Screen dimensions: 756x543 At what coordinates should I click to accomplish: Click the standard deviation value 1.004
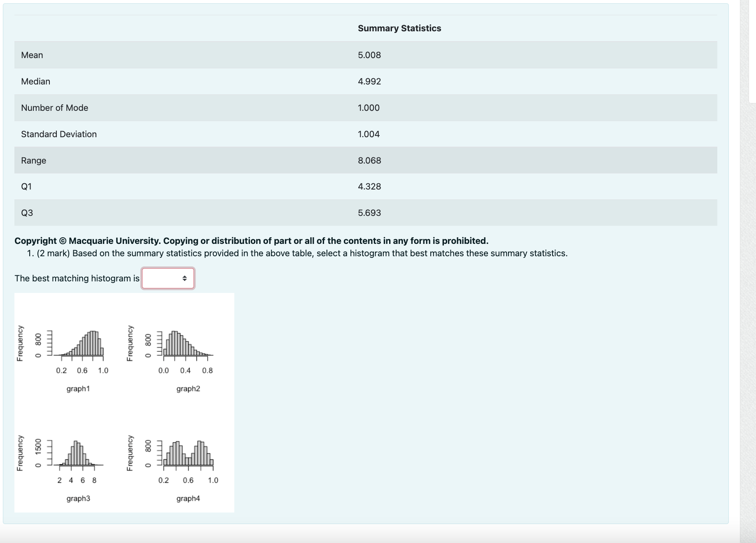[x=369, y=134]
